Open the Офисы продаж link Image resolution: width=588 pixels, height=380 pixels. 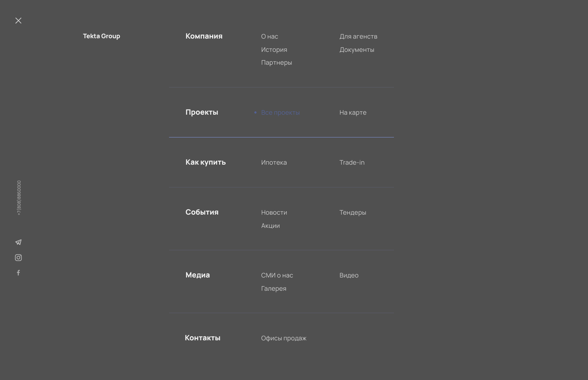pyautogui.click(x=284, y=338)
